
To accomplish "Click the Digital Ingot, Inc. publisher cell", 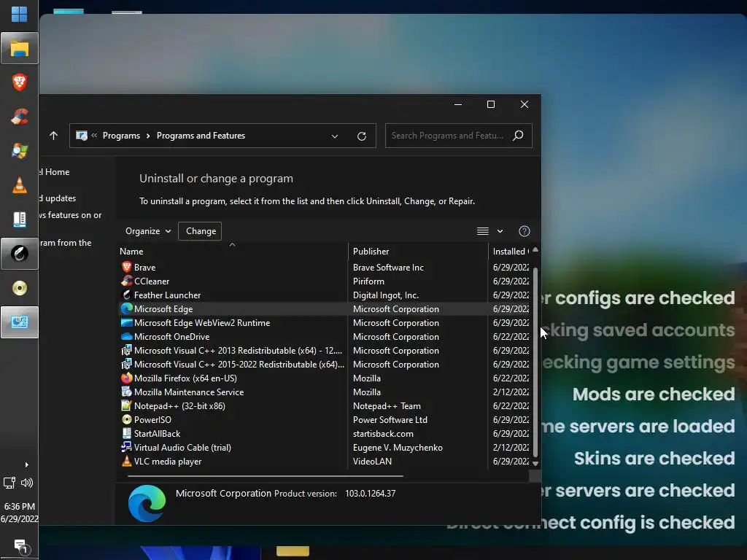I will pos(386,295).
